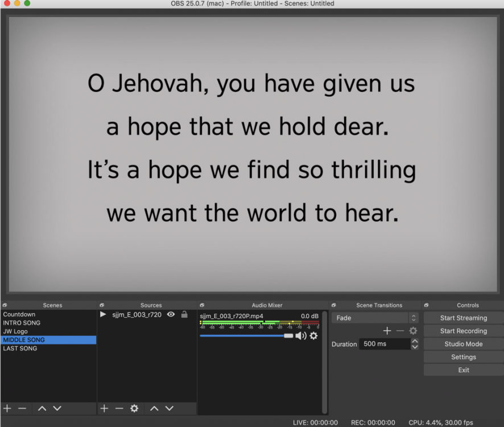Open audio settings gear in Audio Mixer
This screenshot has width=504, height=427.
tap(313, 336)
